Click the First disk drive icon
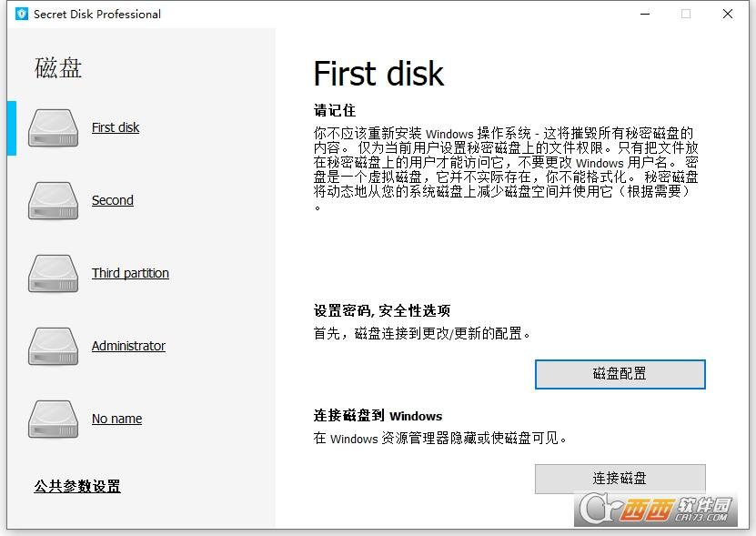Screen dimensions: 756x536 (x=53, y=127)
